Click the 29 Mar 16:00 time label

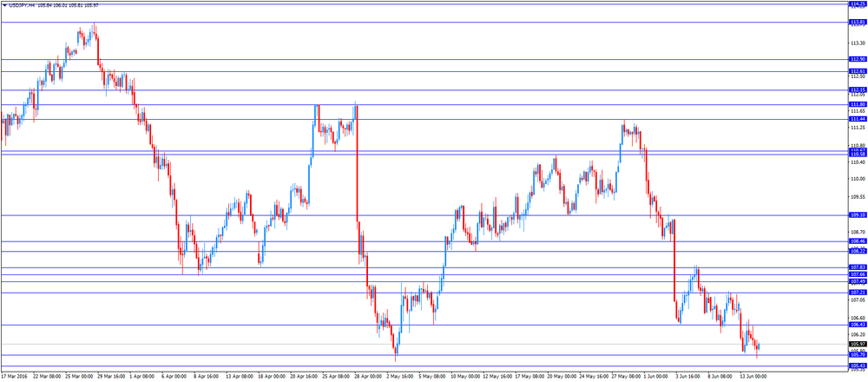tap(111, 376)
